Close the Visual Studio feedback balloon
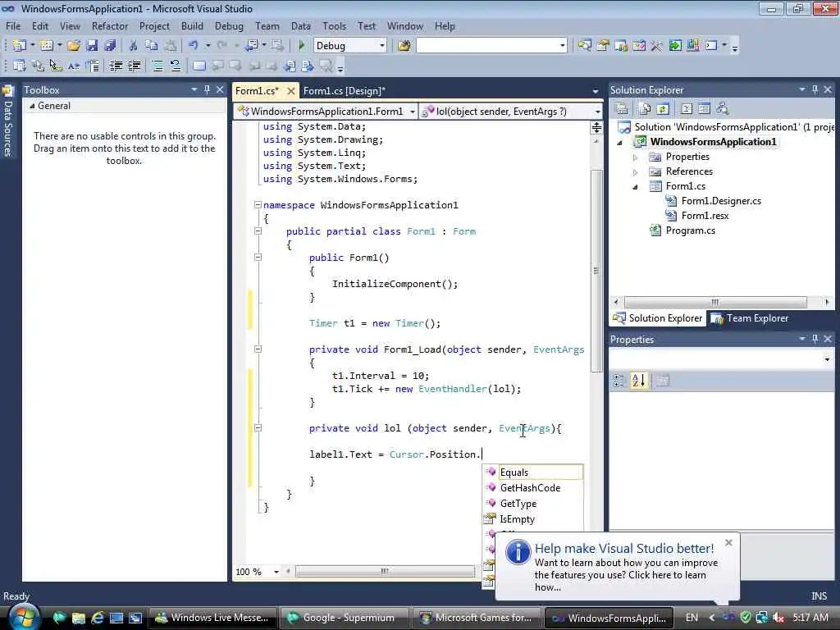The height and width of the screenshot is (630, 840). pos(728,543)
